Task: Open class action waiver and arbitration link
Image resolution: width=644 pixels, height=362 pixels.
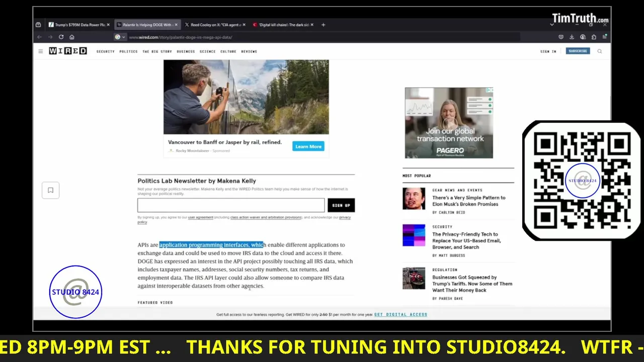Action: (266, 217)
